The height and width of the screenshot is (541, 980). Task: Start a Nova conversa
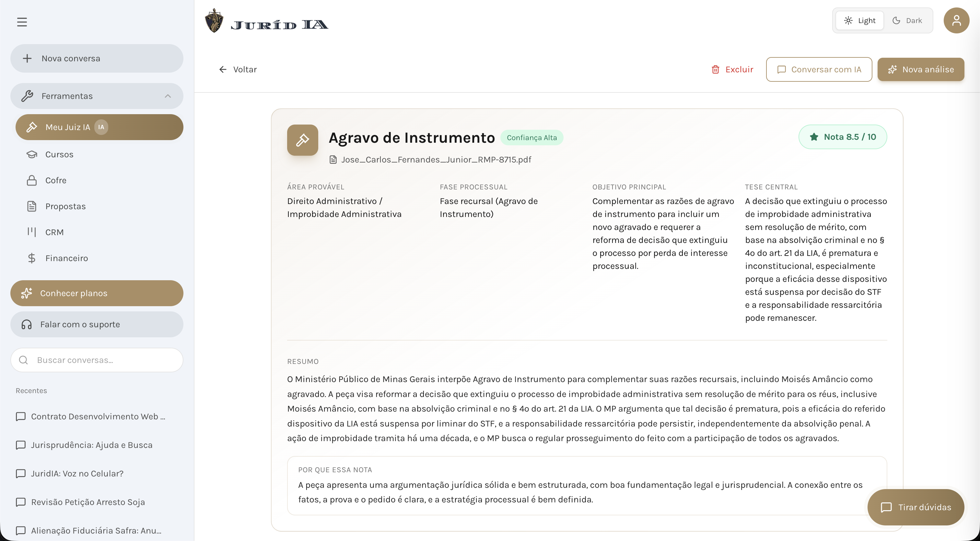[x=97, y=59]
